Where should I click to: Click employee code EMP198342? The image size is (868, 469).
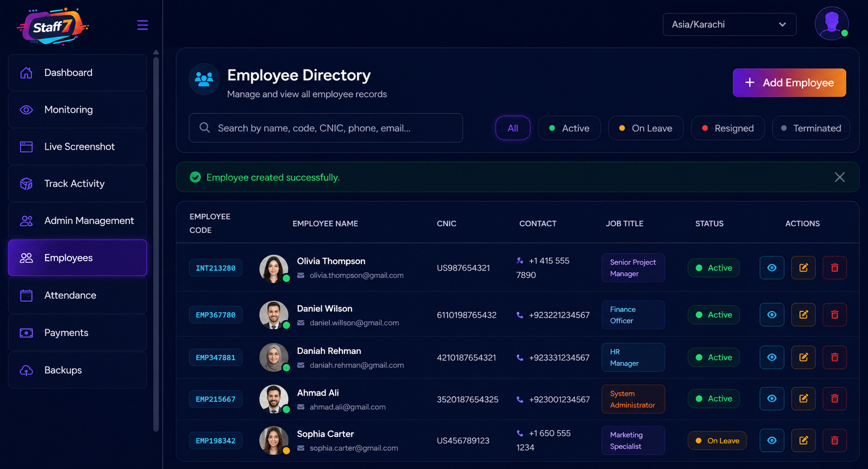(216, 441)
